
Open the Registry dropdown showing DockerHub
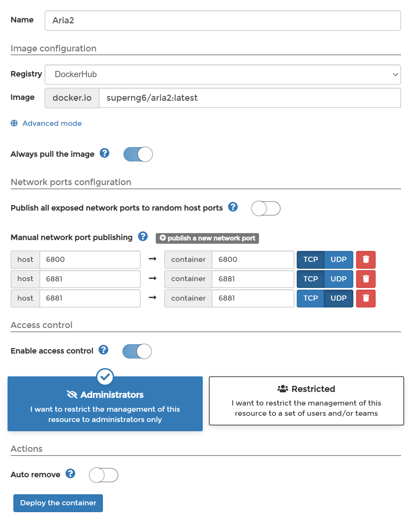223,74
